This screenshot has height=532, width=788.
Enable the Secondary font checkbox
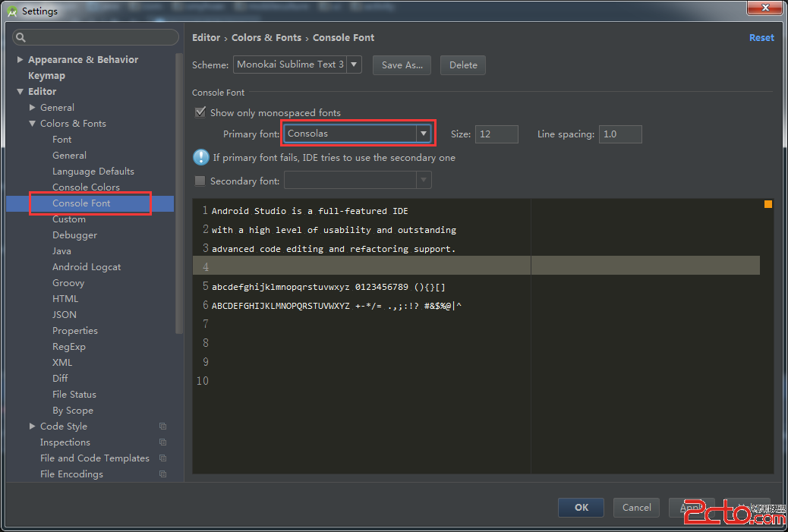tap(200, 181)
